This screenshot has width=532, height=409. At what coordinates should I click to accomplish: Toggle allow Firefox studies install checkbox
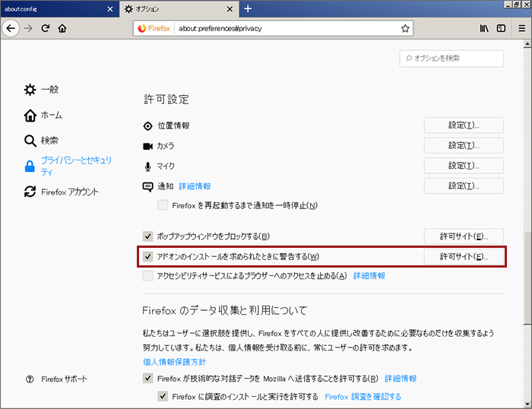(x=163, y=396)
